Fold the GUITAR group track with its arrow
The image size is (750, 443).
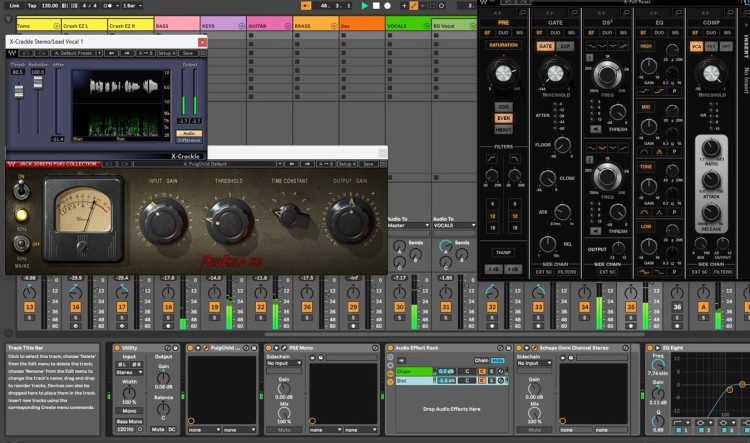(287, 26)
